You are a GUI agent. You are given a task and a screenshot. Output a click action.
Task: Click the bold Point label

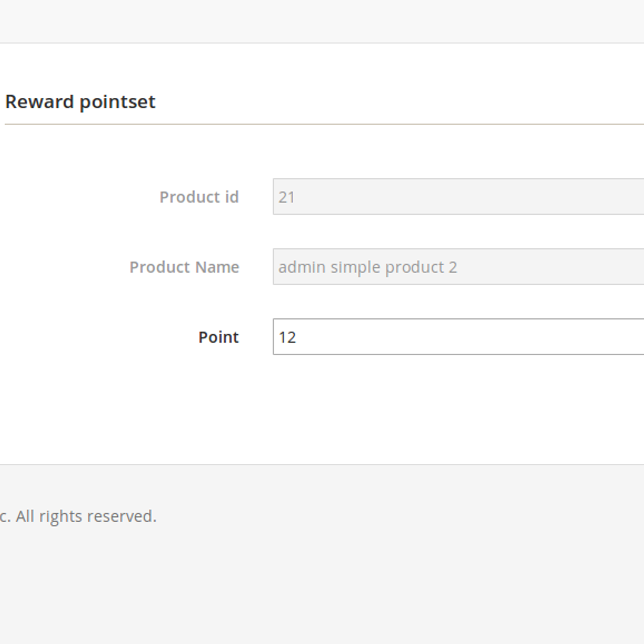(219, 337)
